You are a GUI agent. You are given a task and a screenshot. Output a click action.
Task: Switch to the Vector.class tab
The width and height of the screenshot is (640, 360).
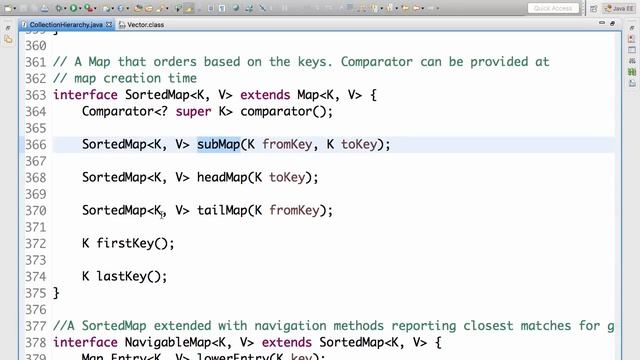point(142,24)
